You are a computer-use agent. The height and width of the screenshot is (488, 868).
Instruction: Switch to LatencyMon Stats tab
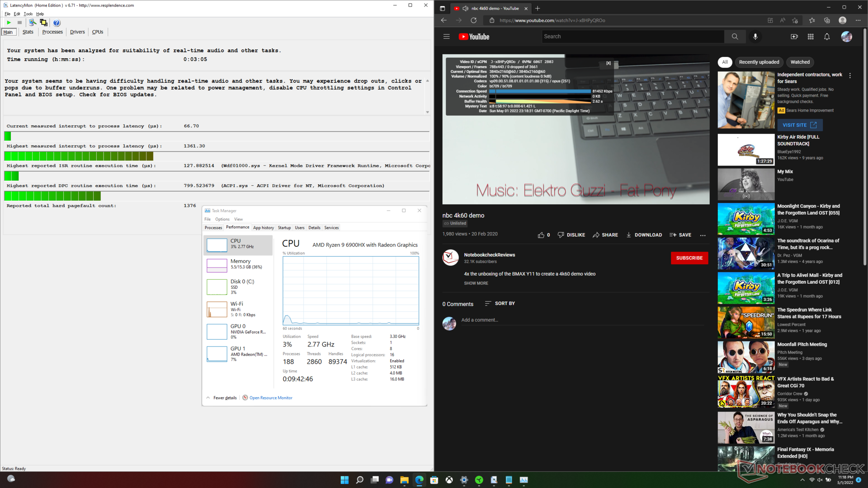28,32
